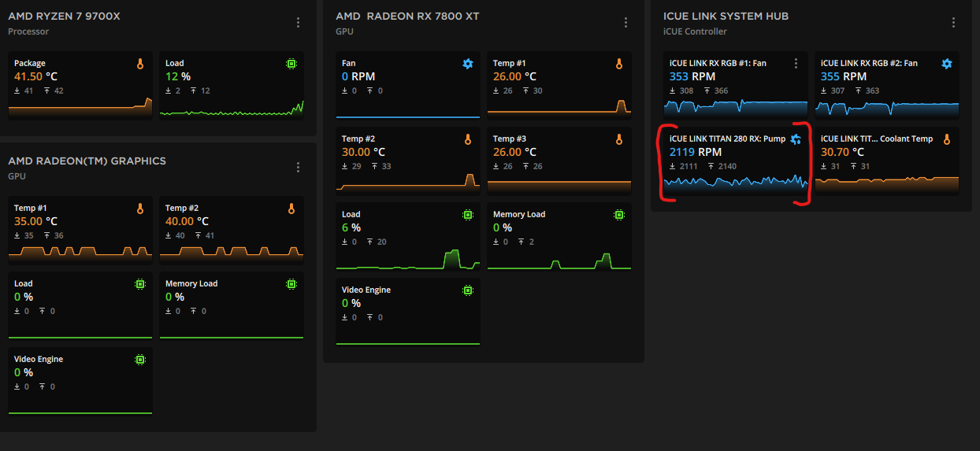Click the 6 % GPU load reading
This screenshot has height=451, width=980.
[350, 227]
